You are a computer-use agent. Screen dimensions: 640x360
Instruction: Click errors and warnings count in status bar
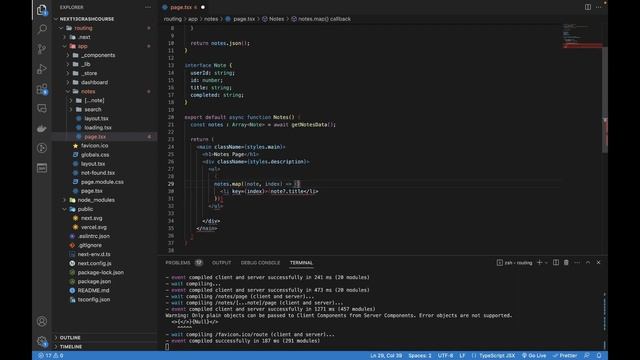51,356
